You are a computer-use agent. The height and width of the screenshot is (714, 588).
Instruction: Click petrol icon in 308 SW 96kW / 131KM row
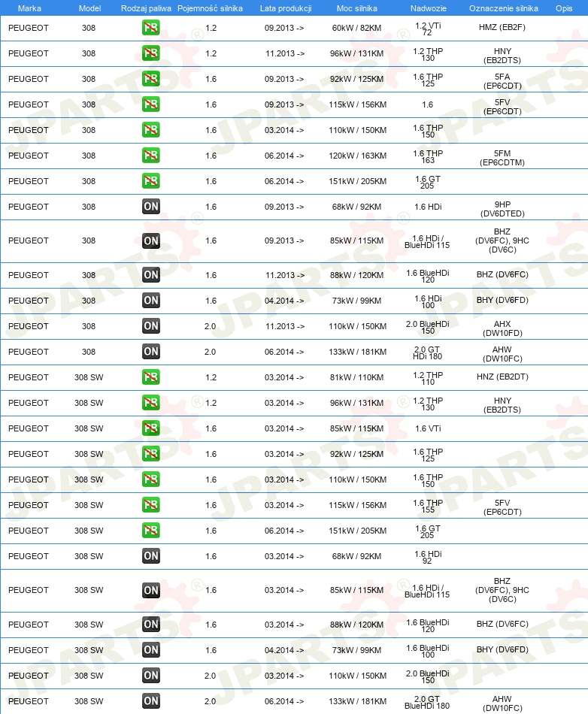click(x=150, y=403)
